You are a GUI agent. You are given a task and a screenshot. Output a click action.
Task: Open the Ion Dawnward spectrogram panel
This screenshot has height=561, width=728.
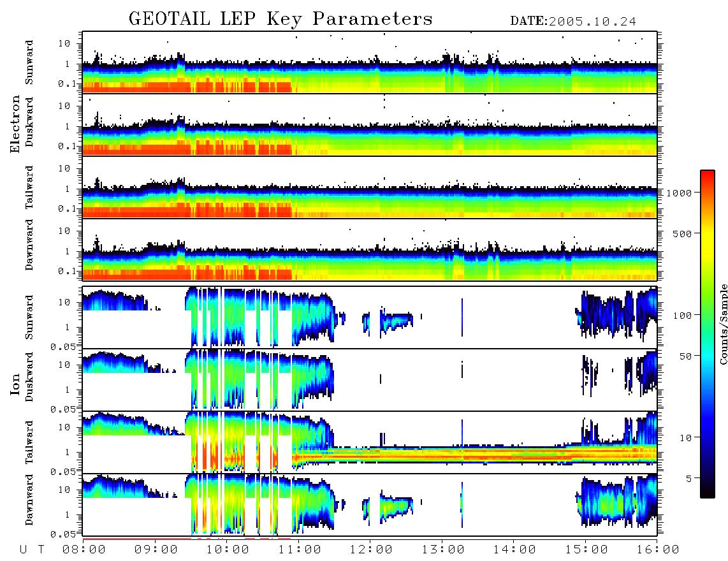[x=370, y=505]
